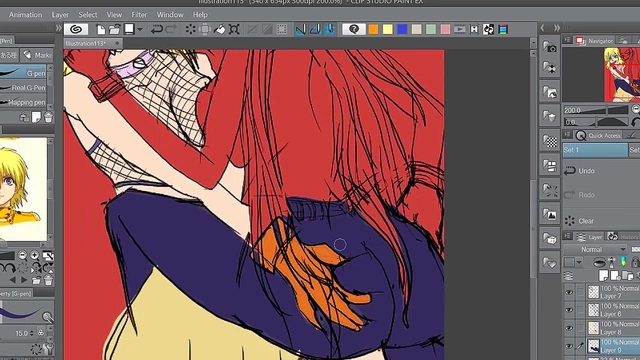
Task: Open Quick Access palette tab
Action: point(598,135)
